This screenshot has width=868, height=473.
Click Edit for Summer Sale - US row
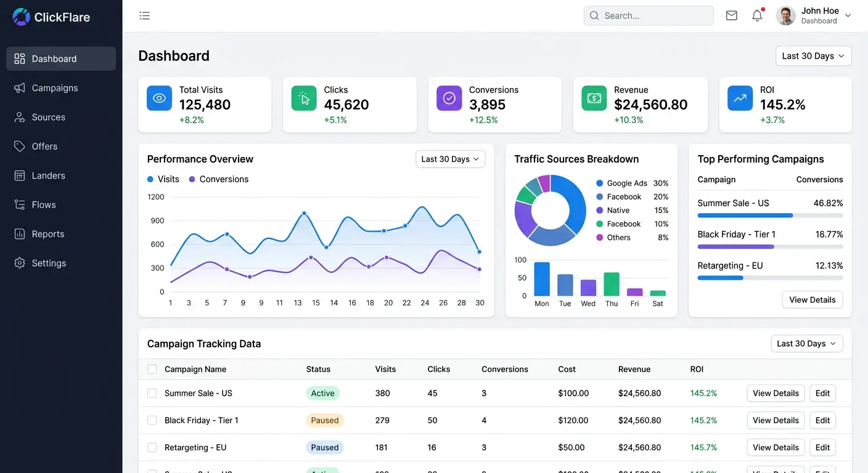pyautogui.click(x=823, y=393)
